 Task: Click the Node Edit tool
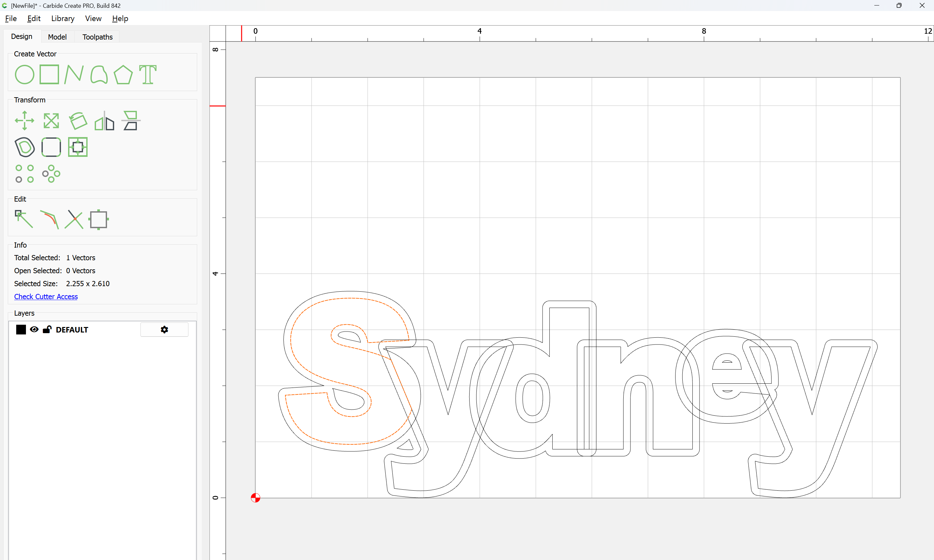coord(24,219)
